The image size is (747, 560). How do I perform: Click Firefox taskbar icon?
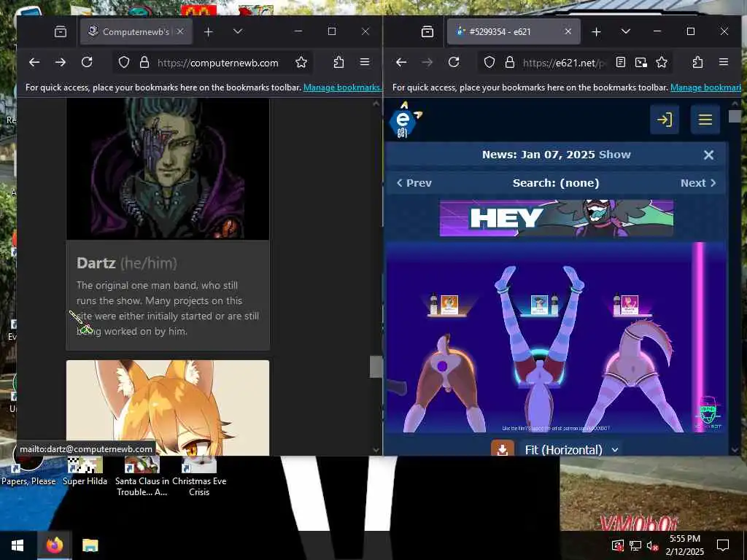point(54,545)
